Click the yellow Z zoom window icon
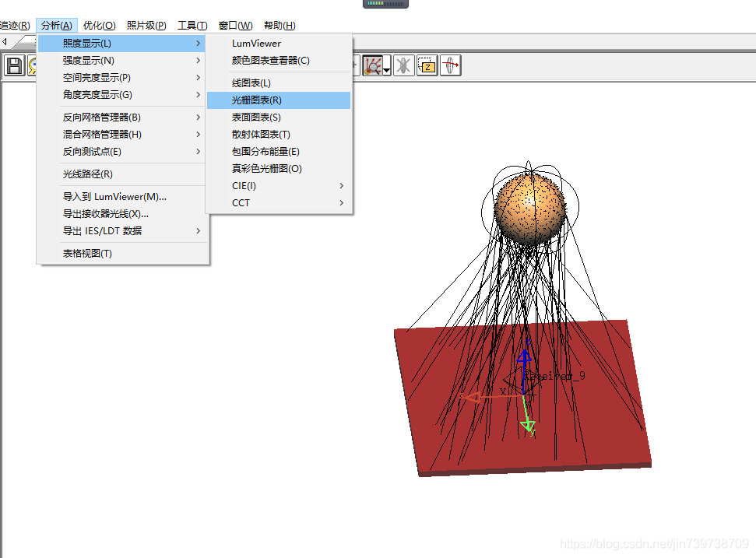The image size is (756, 558). (x=427, y=65)
